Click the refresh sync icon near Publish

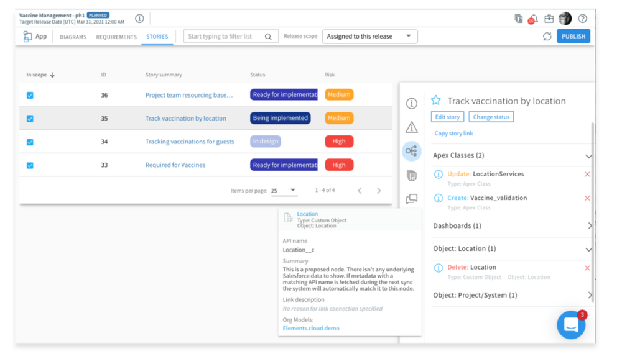pyautogui.click(x=547, y=36)
